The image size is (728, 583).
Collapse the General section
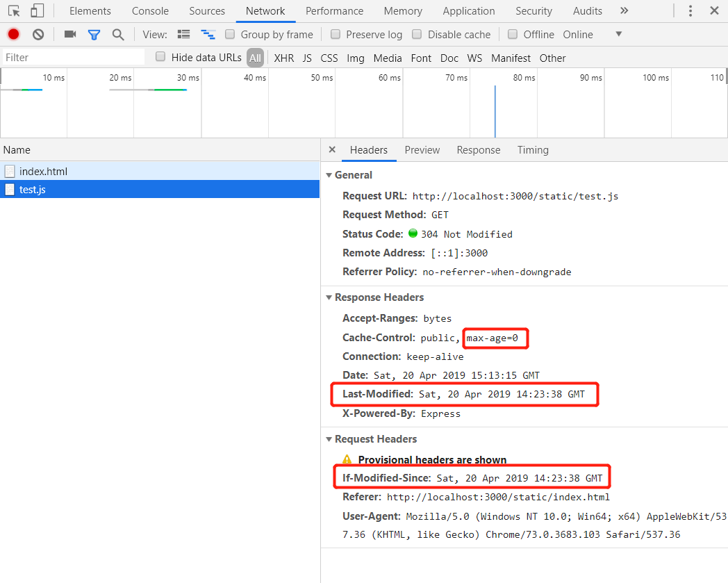coord(329,175)
